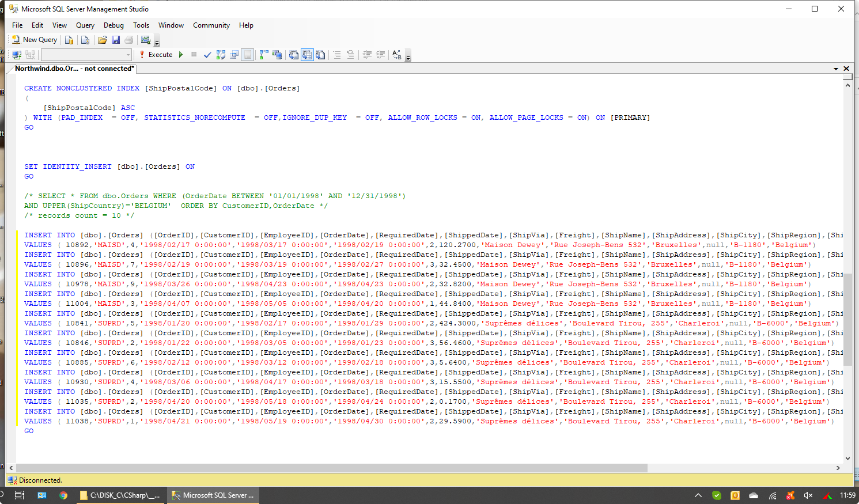This screenshot has width=859, height=504.
Task: Open the View menu
Action: point(59,25)
